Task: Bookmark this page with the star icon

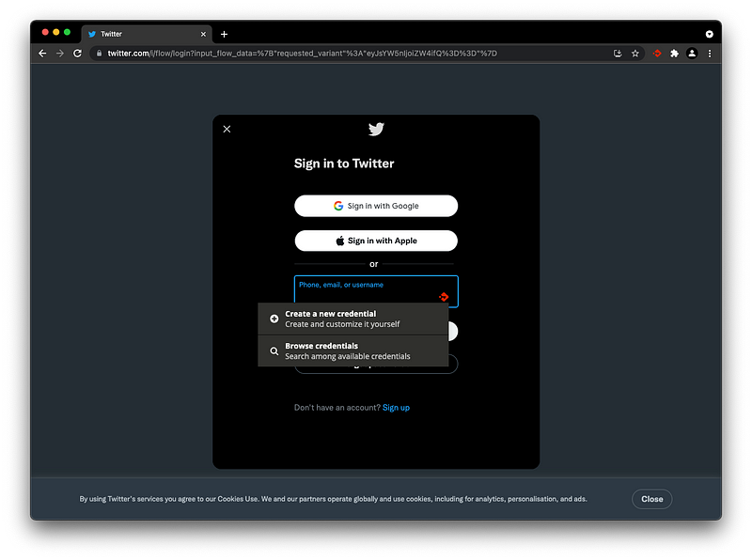Action: point(635,54)
